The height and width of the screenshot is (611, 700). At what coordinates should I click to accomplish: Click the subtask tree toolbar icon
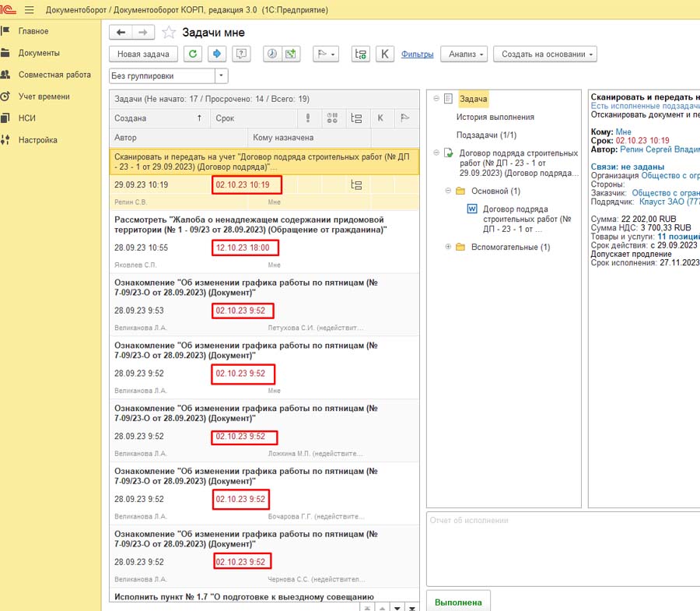click(359, 54)
